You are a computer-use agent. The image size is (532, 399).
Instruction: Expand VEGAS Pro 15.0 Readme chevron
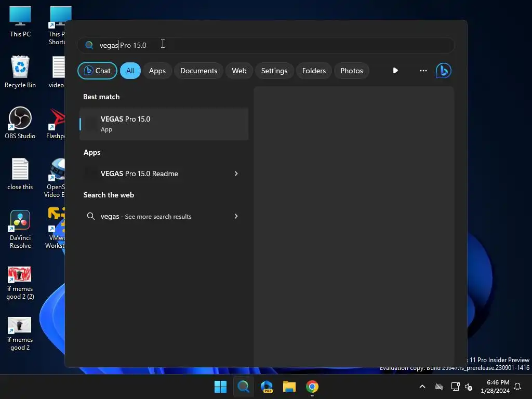pyautogui.click(x=236, y=174)
